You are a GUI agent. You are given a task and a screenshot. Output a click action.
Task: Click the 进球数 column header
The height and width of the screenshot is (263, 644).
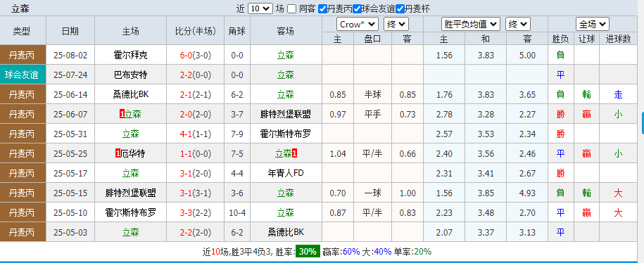[x=618, y=39]
